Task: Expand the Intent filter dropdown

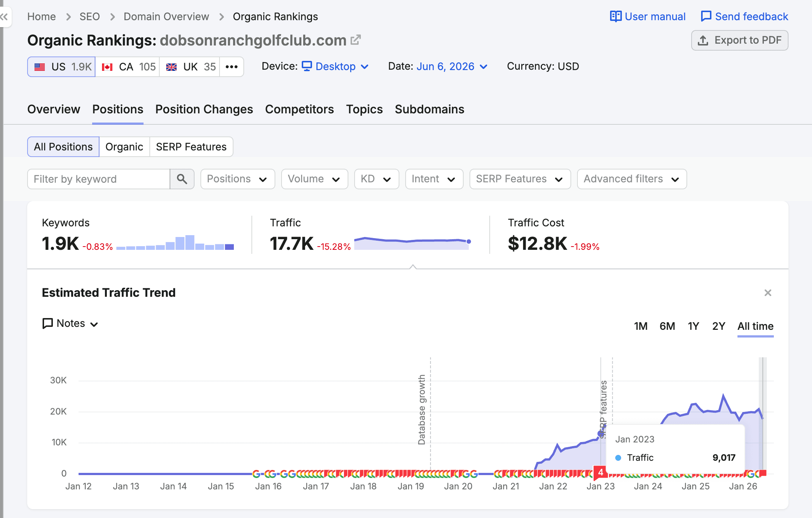Action: click(x=434, y=179)
